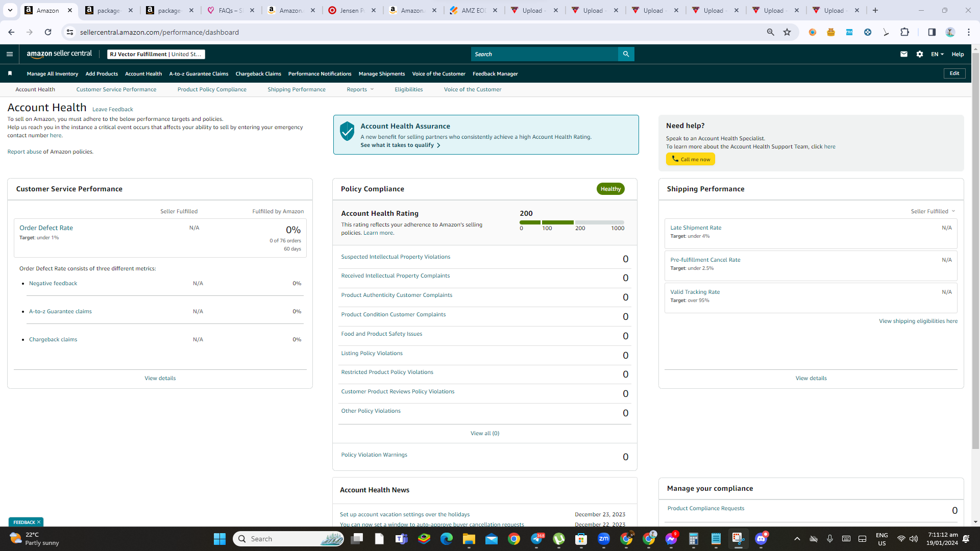
Task: Expand See what it takes to qualify
Action: (400, 145)
